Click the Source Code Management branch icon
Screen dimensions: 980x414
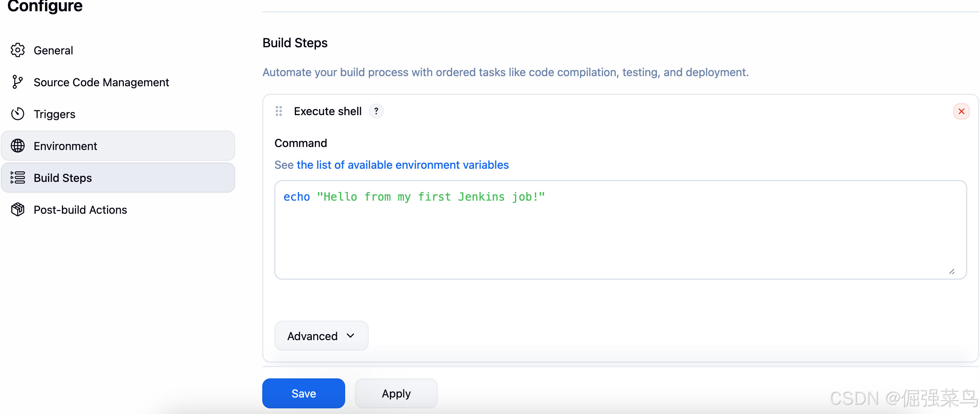tap(17, 82)
